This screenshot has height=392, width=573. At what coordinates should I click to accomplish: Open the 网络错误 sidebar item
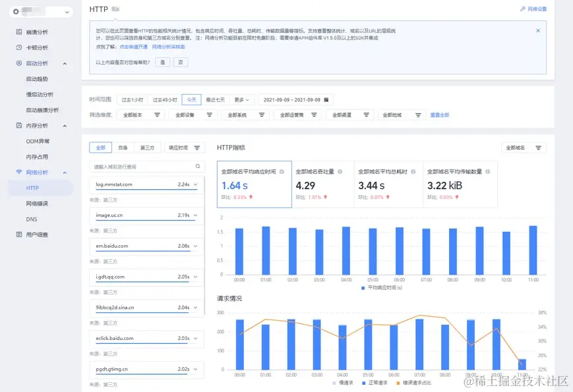tap(37, 204)
